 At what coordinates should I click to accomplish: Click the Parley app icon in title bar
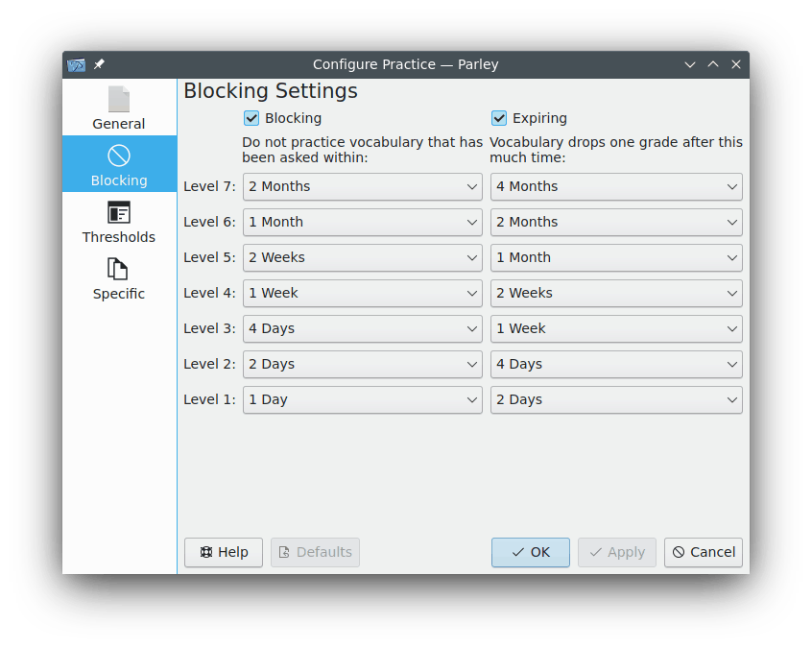[77, 64]
